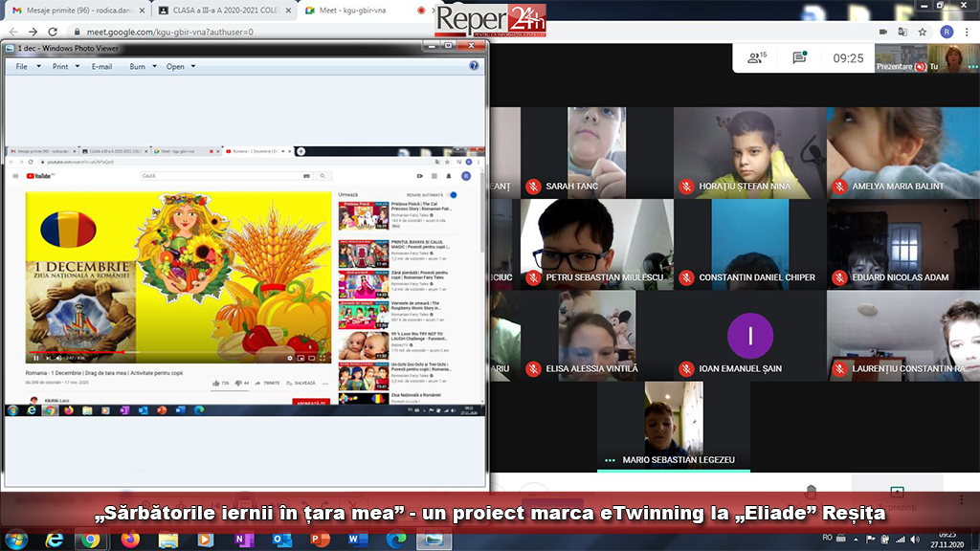The image size is (980, 551).
Task: Open self-view three-dot options
Action: [972, 67]
